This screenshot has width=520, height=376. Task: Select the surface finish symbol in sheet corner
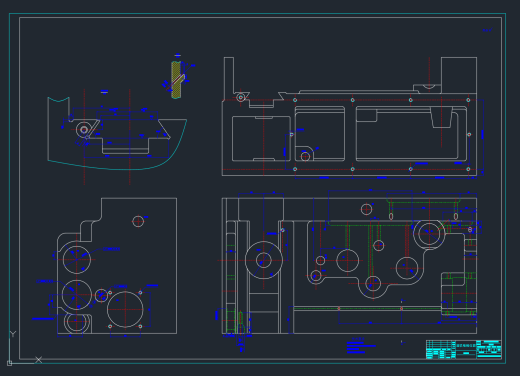[487, 30]
